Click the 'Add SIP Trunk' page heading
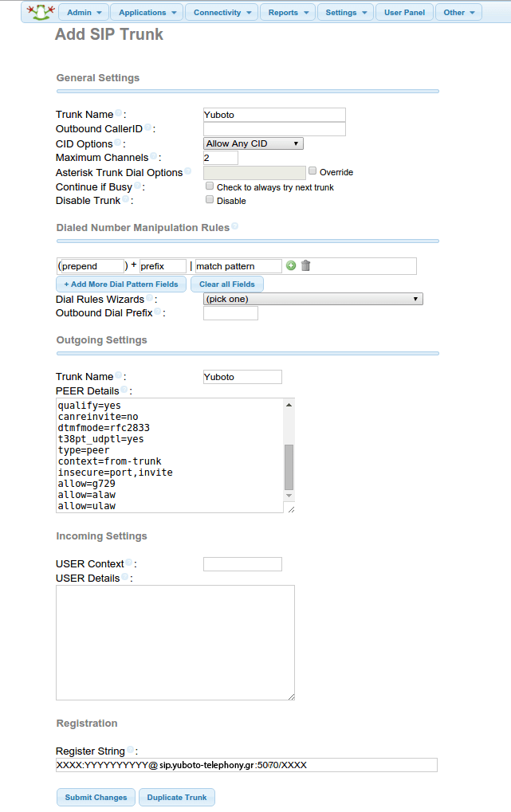This screenshot has height=812, width=511. tap(109, 34)
